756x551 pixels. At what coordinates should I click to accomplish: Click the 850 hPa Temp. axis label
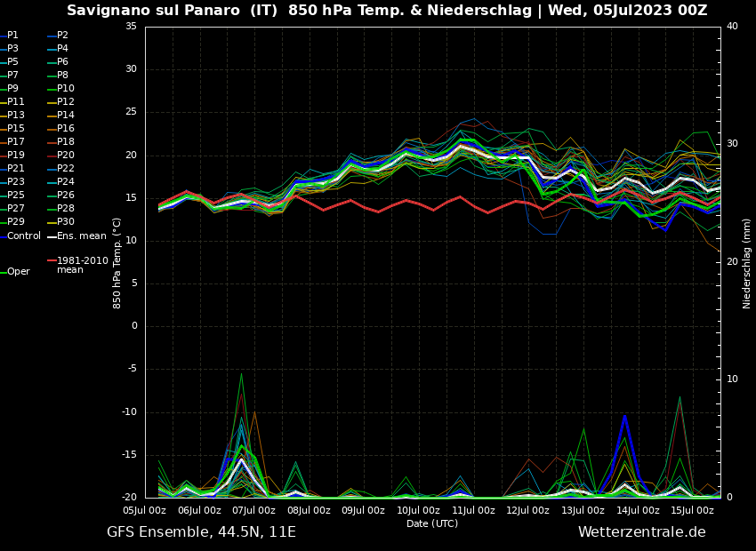(117, 263)
